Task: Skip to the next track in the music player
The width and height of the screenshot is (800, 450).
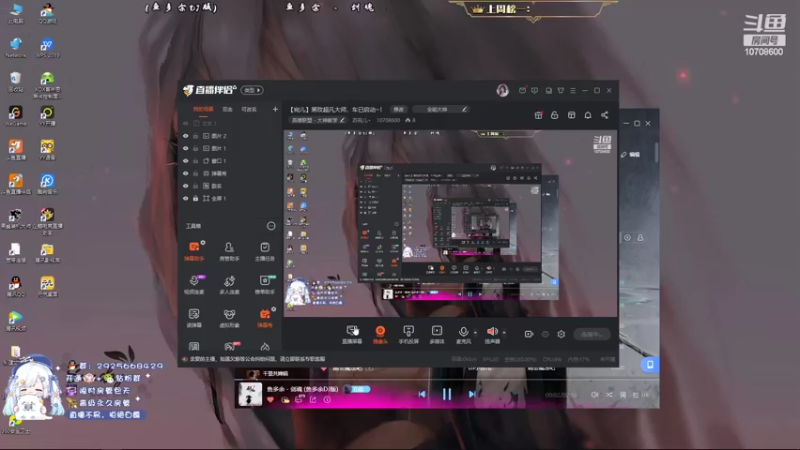Action: [x=472, y=394]
